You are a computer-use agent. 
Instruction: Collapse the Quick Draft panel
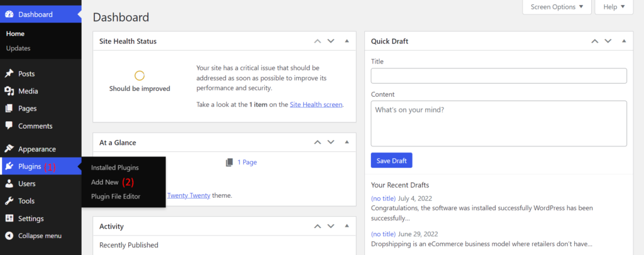tap(624, 41)
